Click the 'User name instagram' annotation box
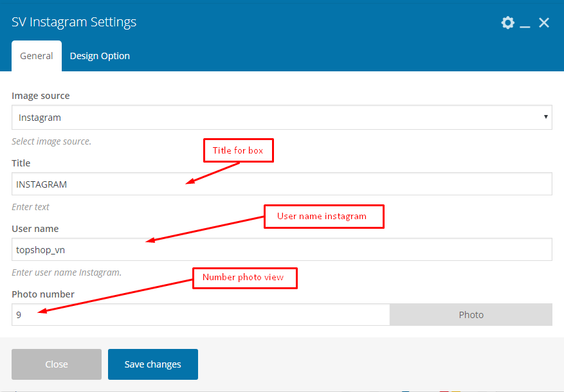The height and width of the screenshot is (392, 564). coord(323,217)
